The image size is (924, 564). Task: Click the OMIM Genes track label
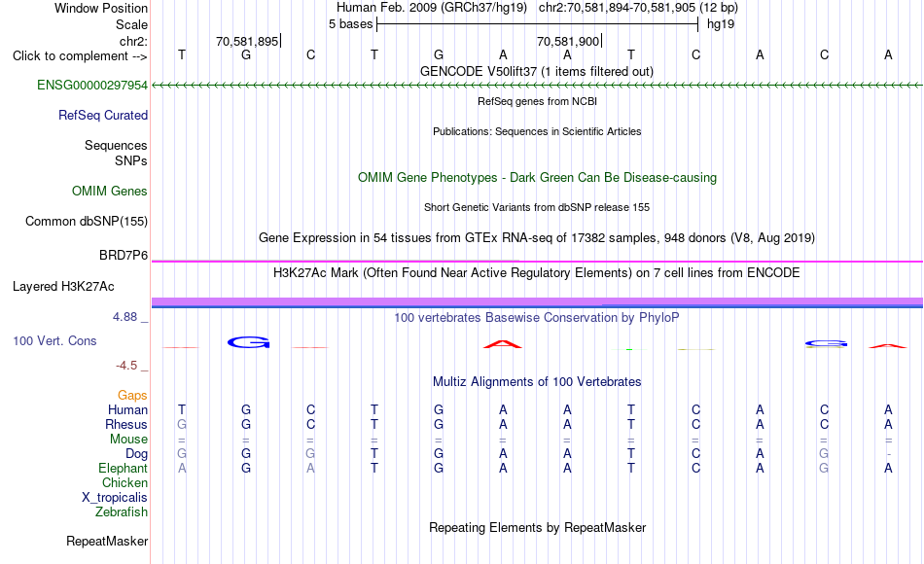point(109,191)
